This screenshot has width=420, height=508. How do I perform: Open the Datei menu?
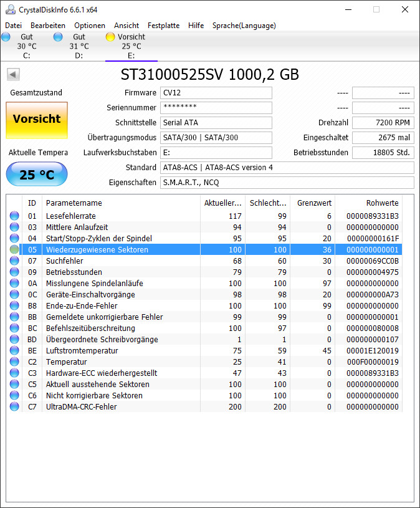[13, 26]
